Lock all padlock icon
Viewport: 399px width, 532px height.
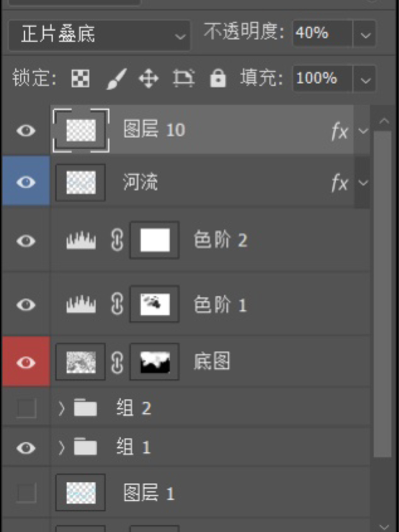pos(218,78)
